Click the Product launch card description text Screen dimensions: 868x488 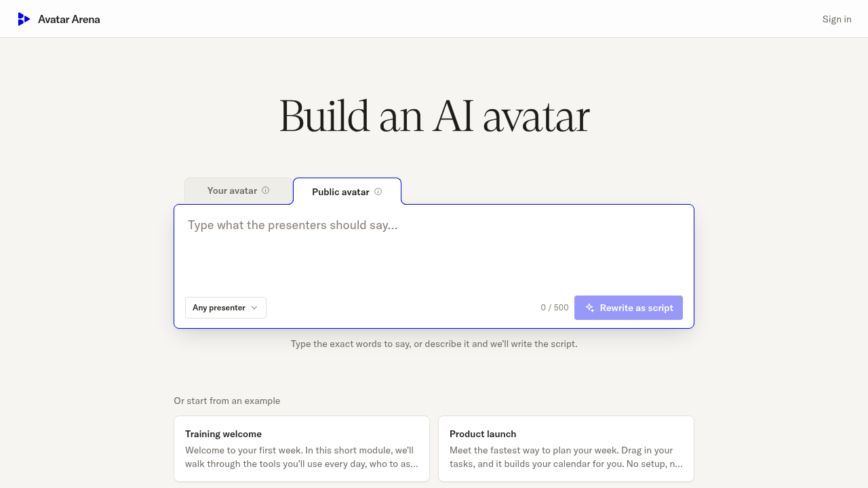566,457
